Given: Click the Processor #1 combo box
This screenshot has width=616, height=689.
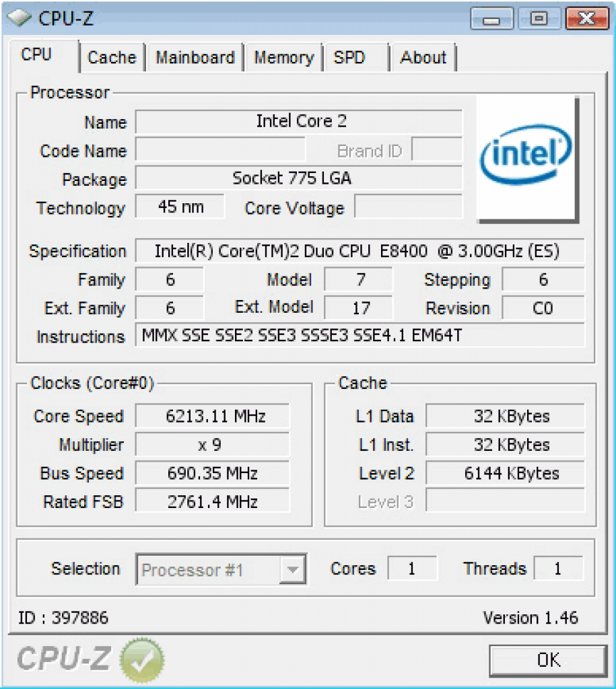Looking at the screenshot, I should (x=221, y=570).
